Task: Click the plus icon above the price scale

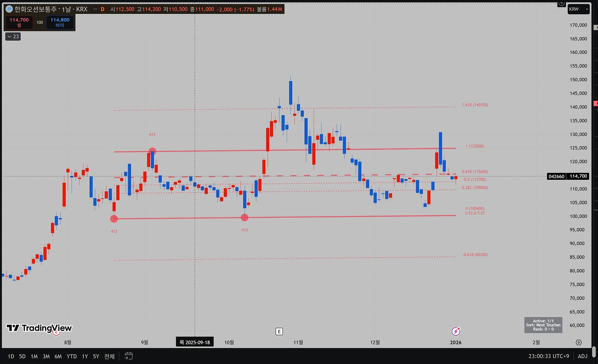Action: (561, 4)
